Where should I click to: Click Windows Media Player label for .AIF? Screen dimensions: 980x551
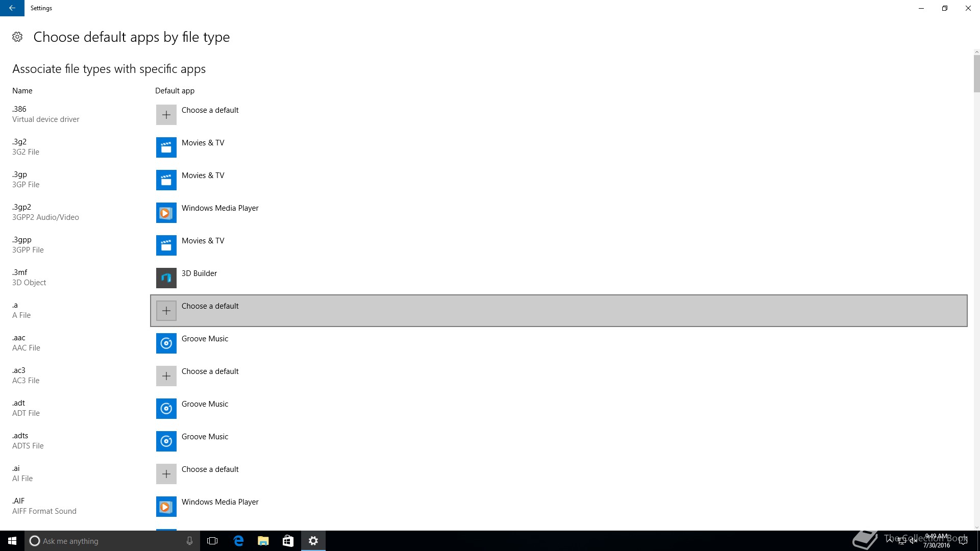click(x=220, y=502)
